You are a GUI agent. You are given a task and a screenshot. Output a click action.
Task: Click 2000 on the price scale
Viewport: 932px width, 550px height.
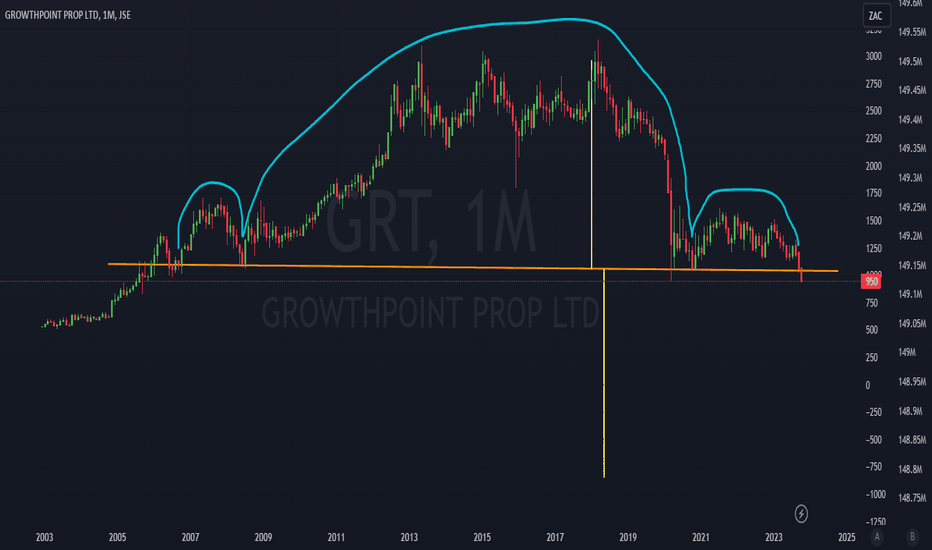tap(873, 166)
